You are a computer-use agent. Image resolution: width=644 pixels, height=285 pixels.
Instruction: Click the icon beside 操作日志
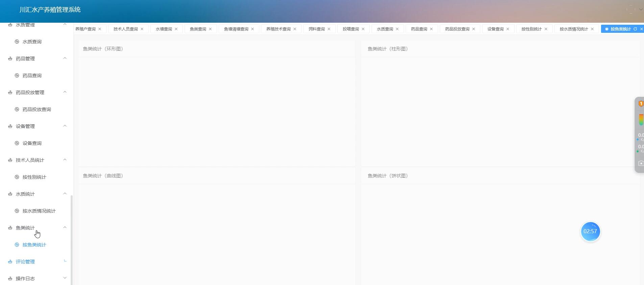[x=10, y=279]
